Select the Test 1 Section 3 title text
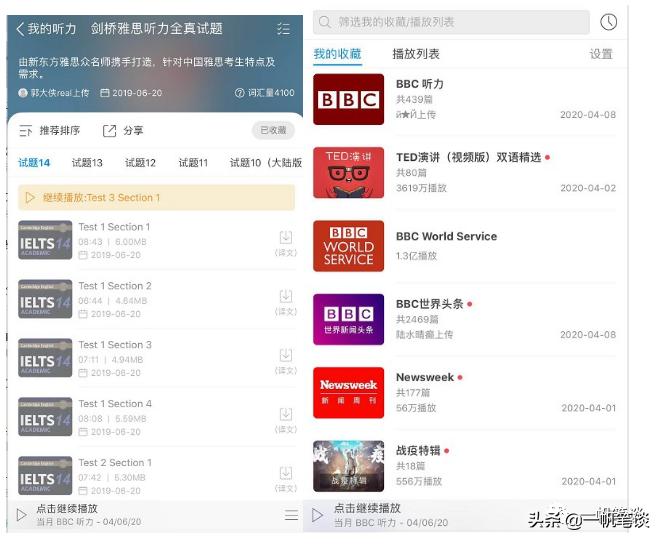Image resolution: width=665 pixels, height=544 pixels. click(115, 345)
